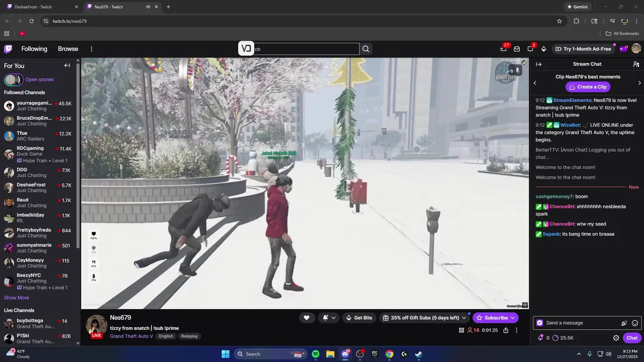Open the Following menu item

[x=34, y=49]
